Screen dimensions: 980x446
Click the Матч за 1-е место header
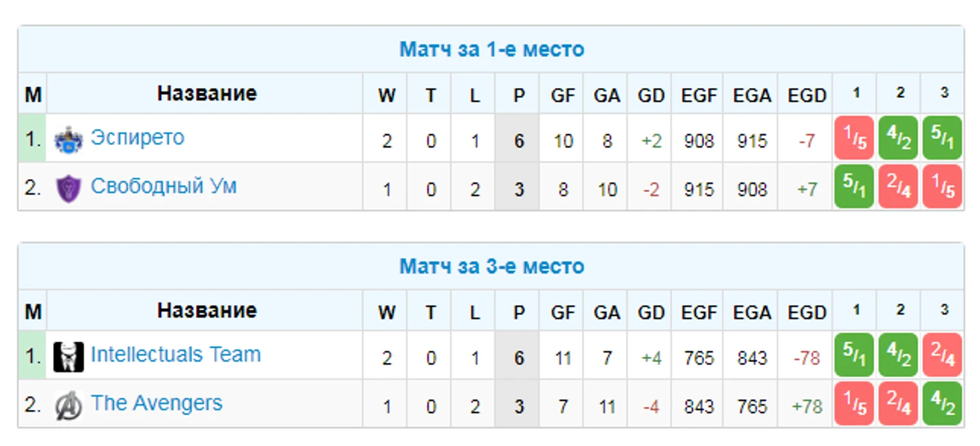coord(491,50)
